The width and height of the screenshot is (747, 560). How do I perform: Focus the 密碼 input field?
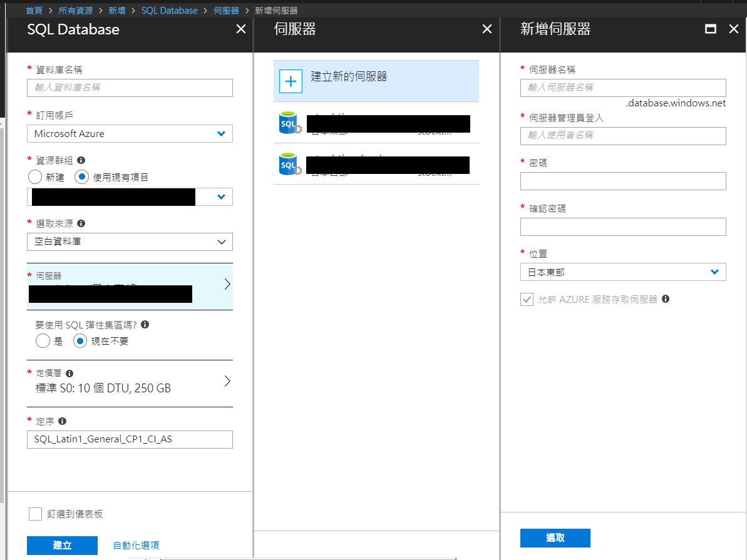[623, 181]
